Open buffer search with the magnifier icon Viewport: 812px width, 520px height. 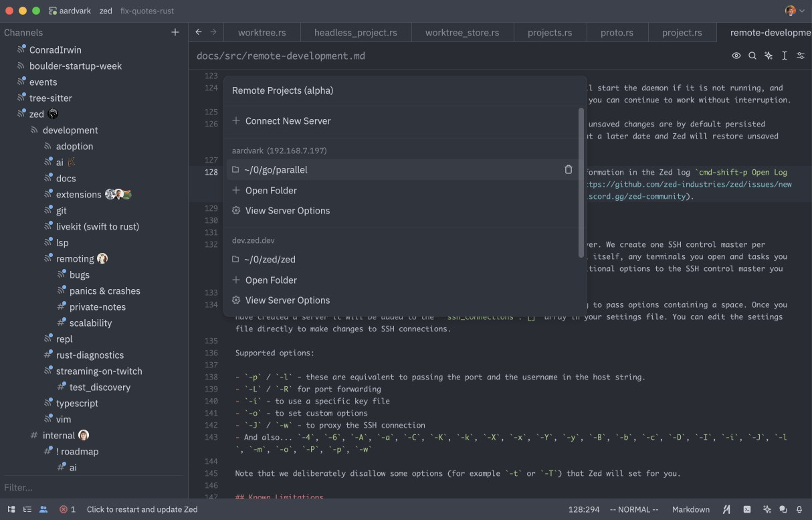coord(752,56)
